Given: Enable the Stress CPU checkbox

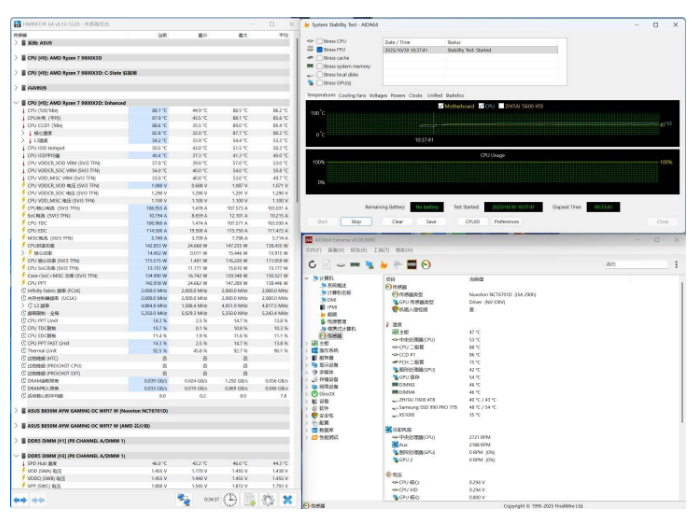Looking at the screenshot, I should (319, 42).
